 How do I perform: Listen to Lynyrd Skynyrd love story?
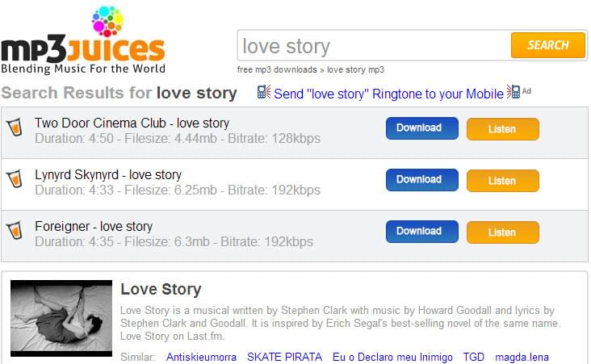pyautogui.click(x=502, y=181)
